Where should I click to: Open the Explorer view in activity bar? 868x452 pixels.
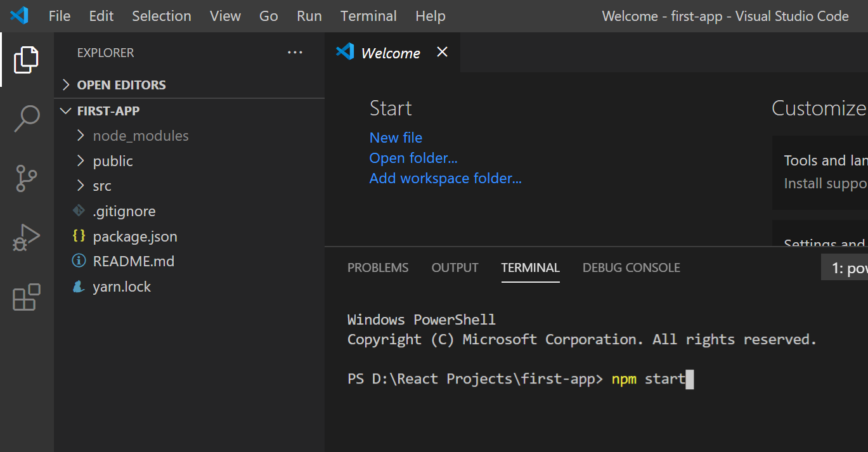[x=27, y=60]
